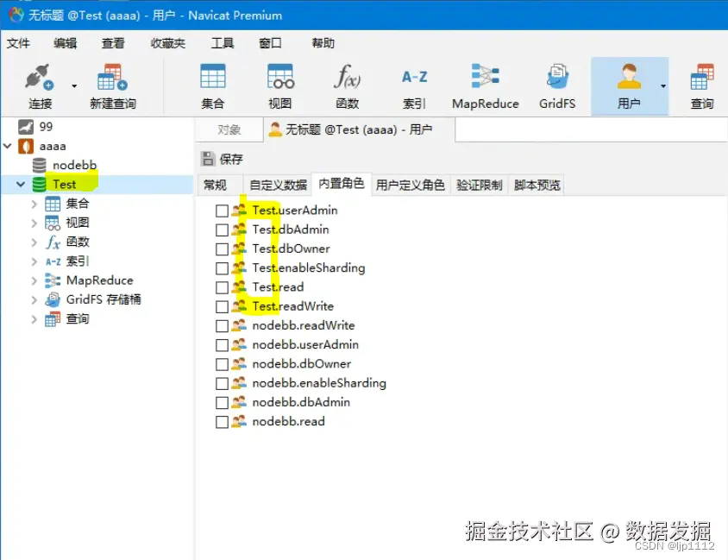This screenshot has height=560, width=728.
Task: Expand the MapReduce tree node
Action: pos(34,280)
